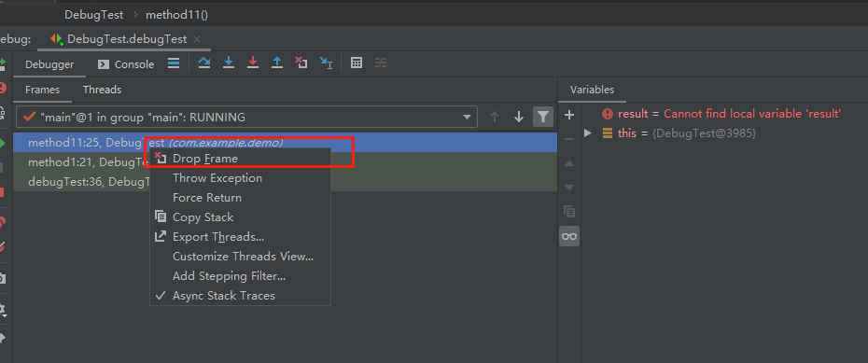The width and height of the screenshot is (868, 363).
Task: Switch to the Debugger tab
Action: coord(49,64)
